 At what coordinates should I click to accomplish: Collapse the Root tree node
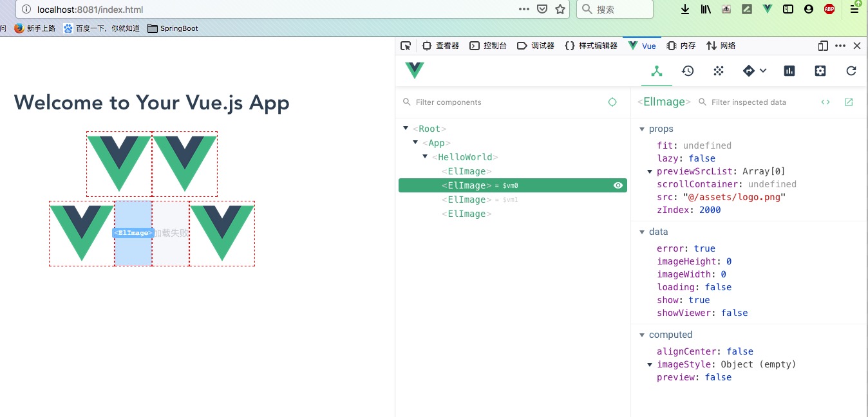406,129
